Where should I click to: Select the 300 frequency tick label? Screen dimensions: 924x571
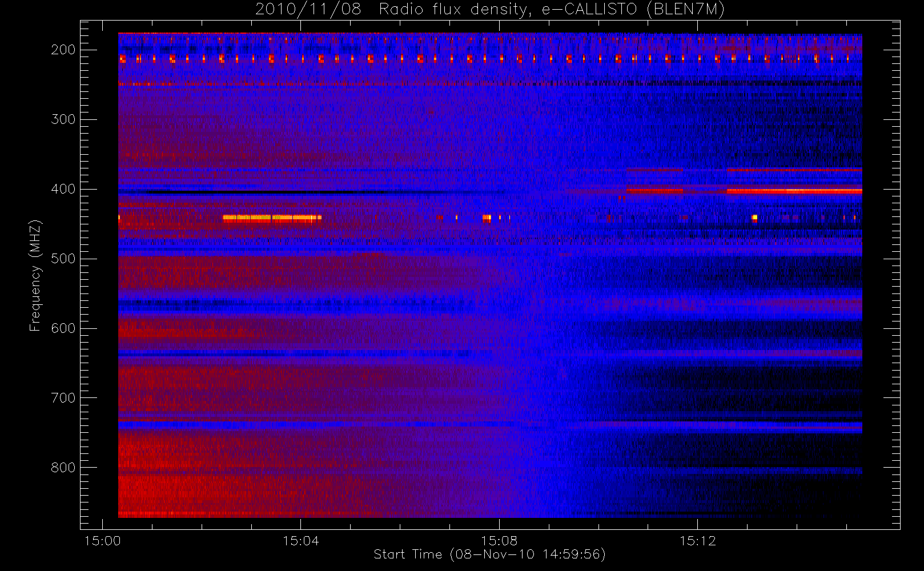pyautogui.click(x=63, y=119)
